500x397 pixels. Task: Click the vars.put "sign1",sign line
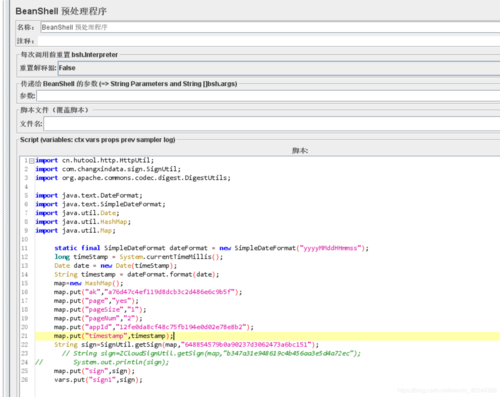coord(98,380)
